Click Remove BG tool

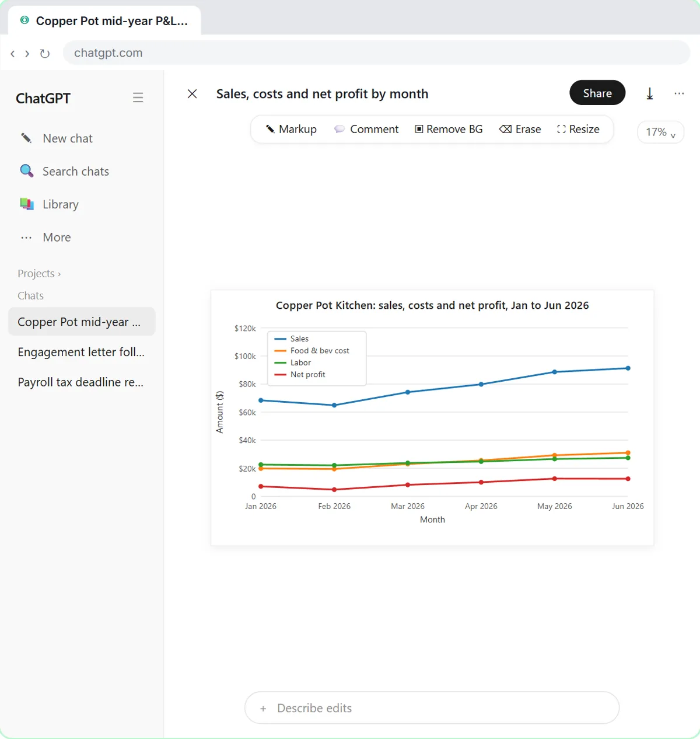449,129
